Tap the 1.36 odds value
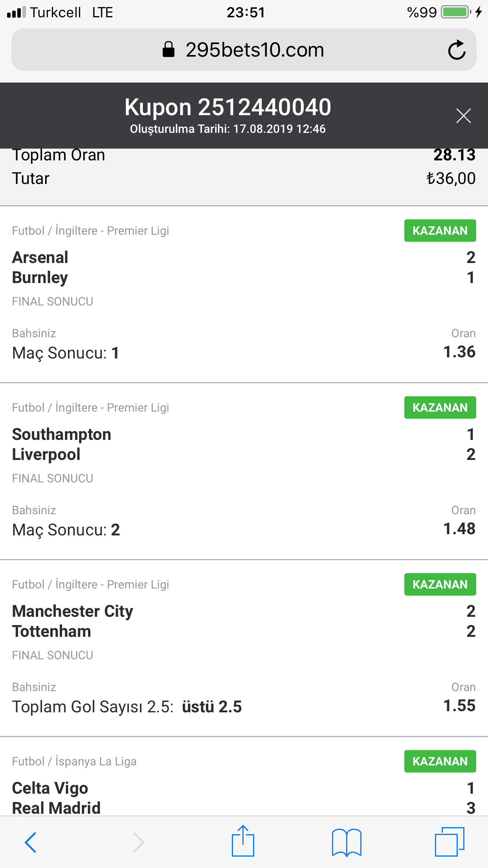This screenshot has height=868, width=488. click(x=459, y=352)
